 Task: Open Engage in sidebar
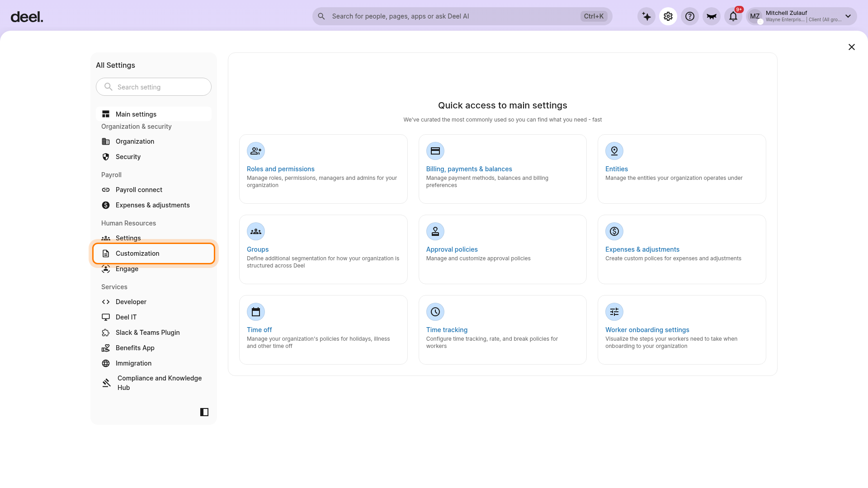(154, 269)
